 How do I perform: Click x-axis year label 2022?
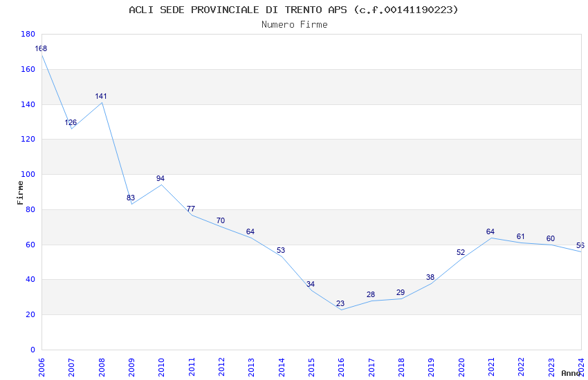pyautogui.click(x=522, y=368)
